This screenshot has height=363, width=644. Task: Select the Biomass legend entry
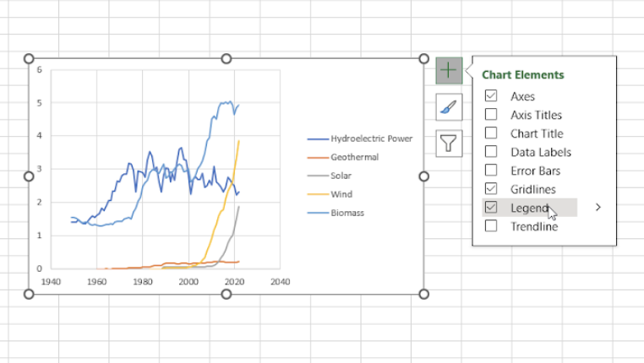(x=336, y=213)
